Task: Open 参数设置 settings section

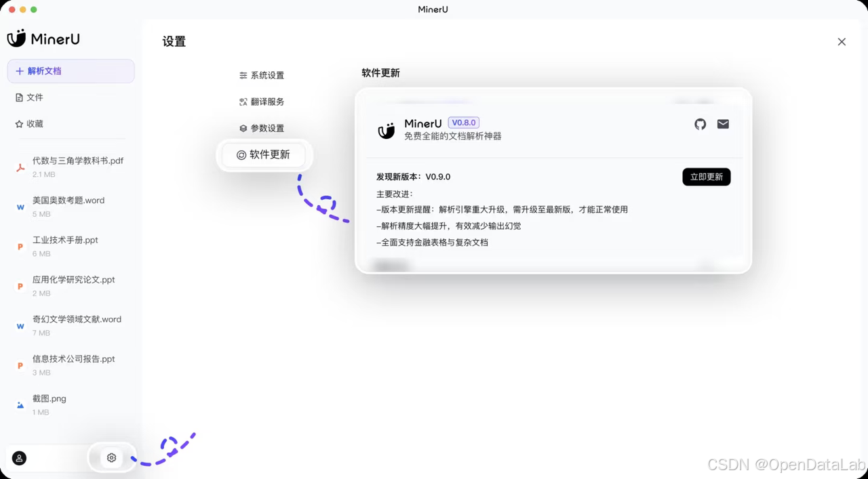Action: [262, 128]
